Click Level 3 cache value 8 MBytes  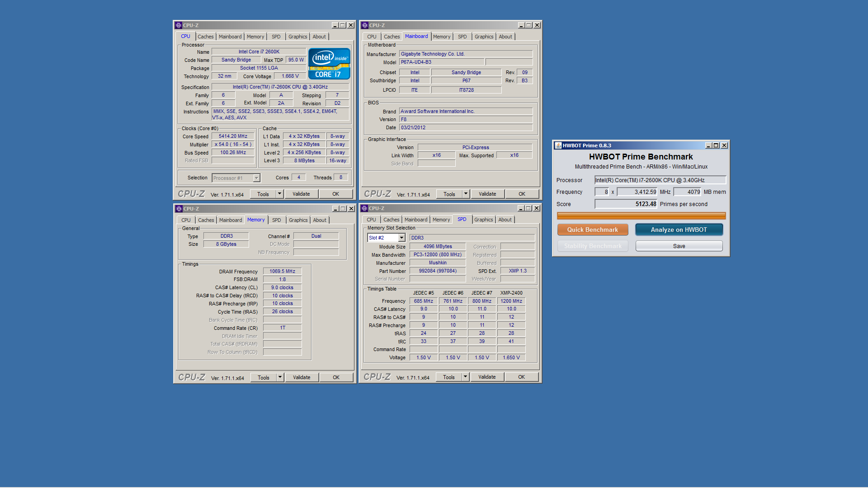click(x=304, y=160)
